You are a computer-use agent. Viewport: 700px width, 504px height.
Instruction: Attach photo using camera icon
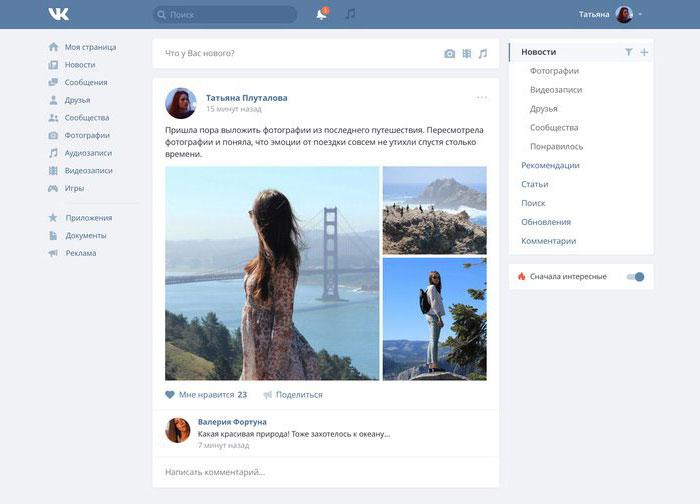[x=449, y=53]
